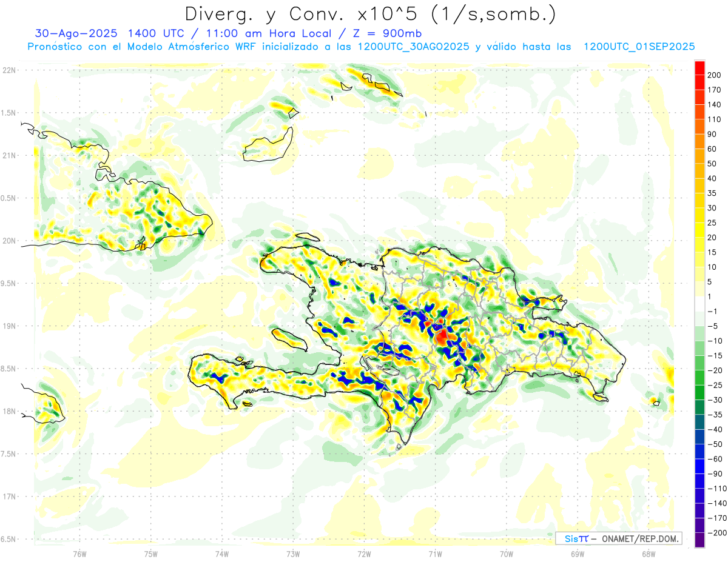Click the blue legend swatch between -60 and -90
This screenshot has width=728, height=562.
[699, 466]
